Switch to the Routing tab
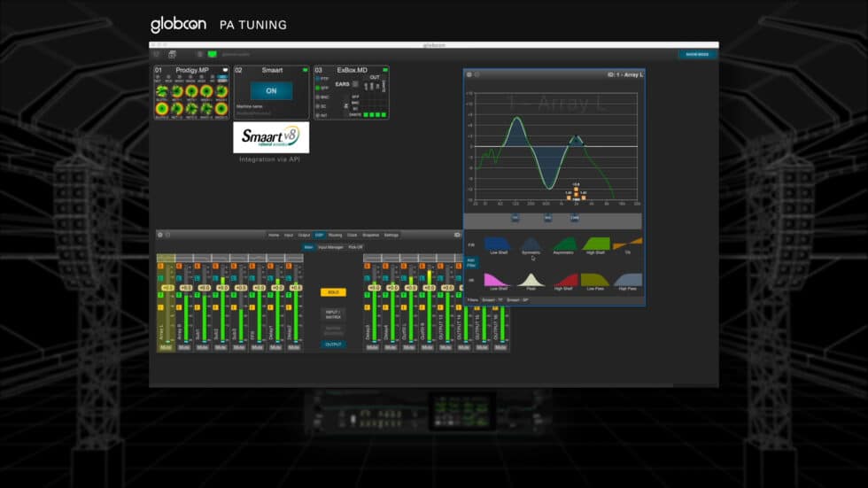 (x=336, y=235)
